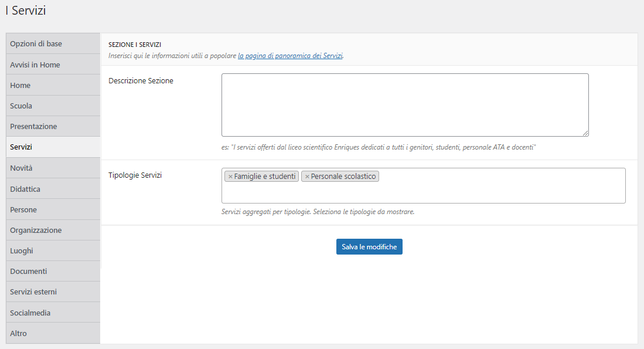
Task: Select the Scuola tab
Action: click(53, 106)
